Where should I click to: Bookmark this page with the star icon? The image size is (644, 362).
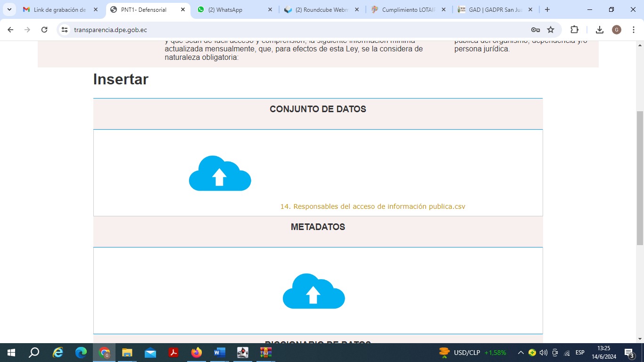[551, 30]
